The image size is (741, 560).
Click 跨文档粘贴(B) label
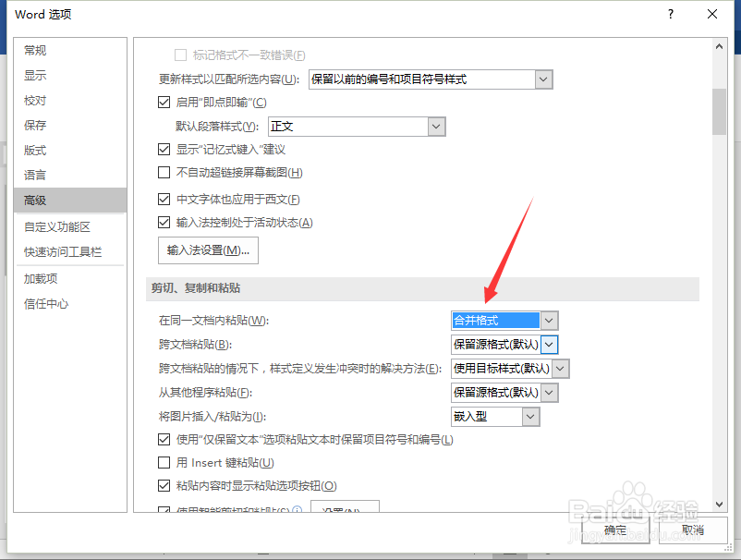[x=195, y=345]
